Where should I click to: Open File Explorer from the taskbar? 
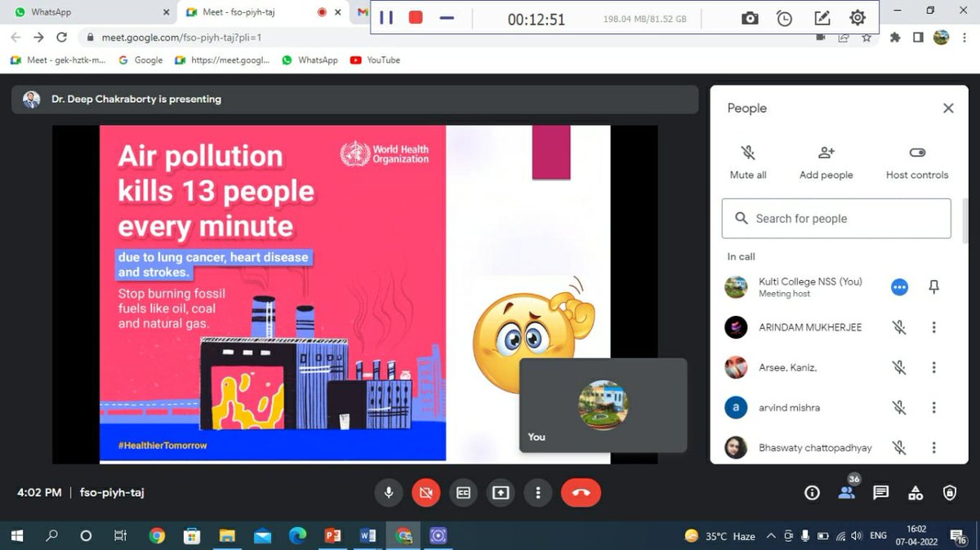click(227, 536)
